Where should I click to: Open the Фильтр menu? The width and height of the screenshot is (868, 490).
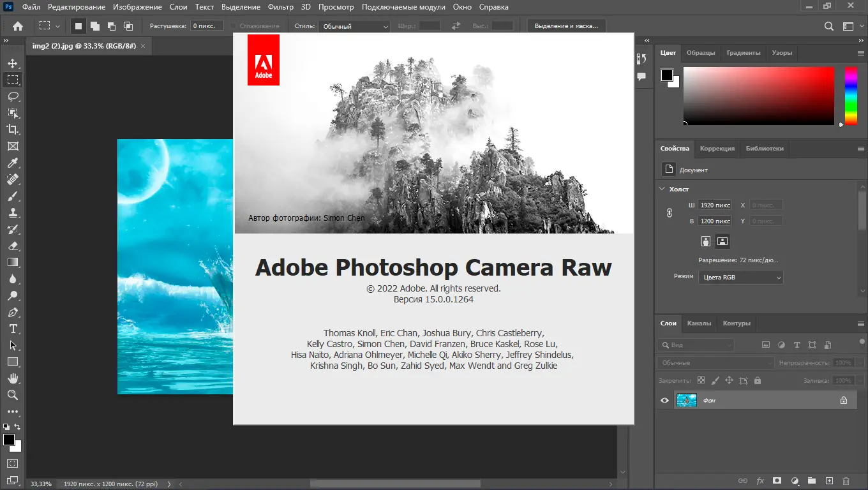[281, 7]
